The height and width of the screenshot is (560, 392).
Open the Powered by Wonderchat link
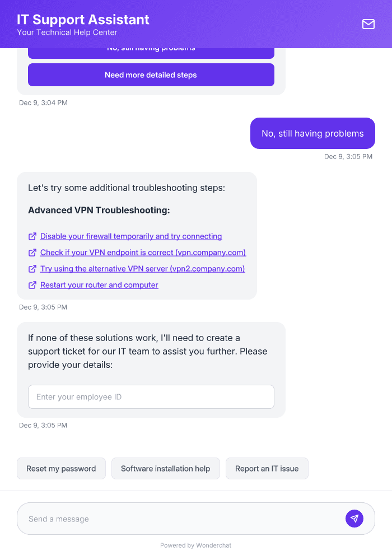pos(195,545)
